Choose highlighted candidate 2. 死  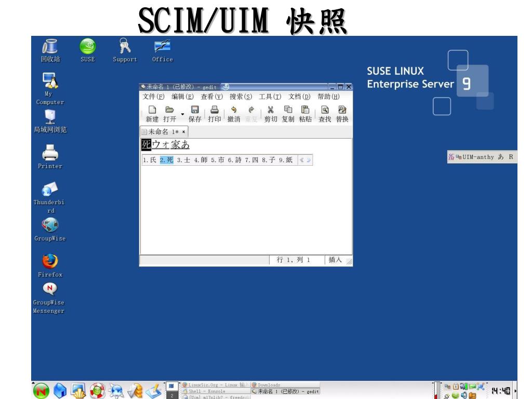[x=167, y=160]
